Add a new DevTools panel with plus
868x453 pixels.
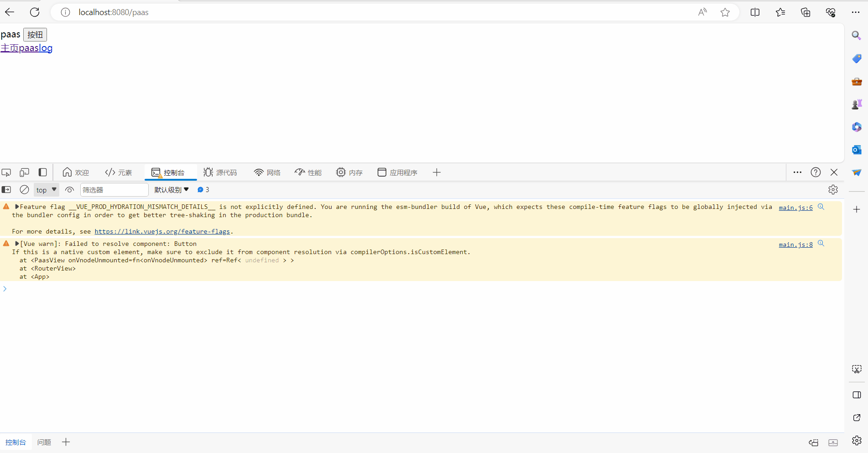point(437,172)
